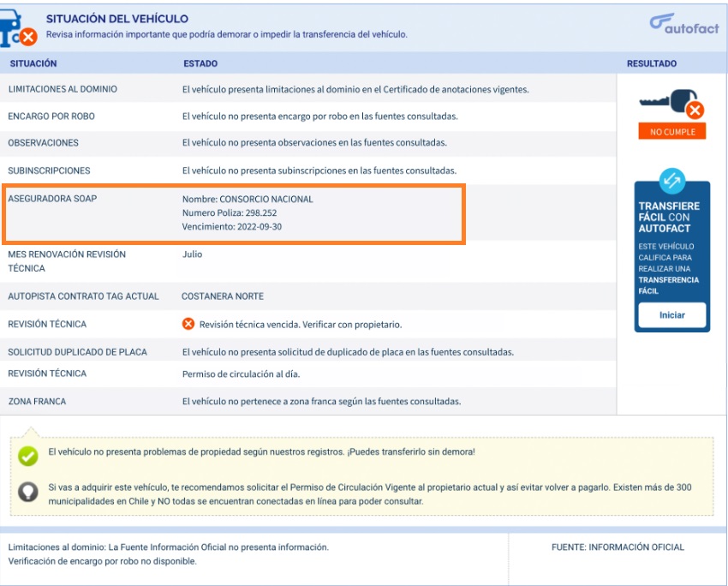Click the blue transfer arrows icon
Screen dimensions: 728x586
672,181
